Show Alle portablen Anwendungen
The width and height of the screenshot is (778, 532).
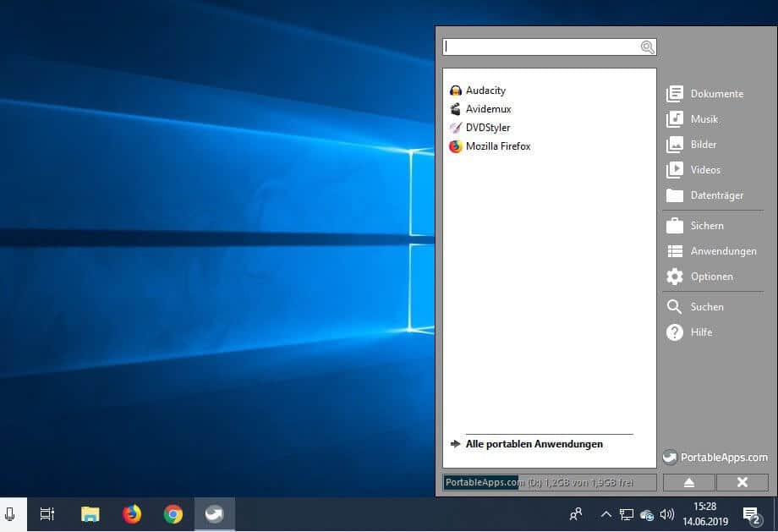pos(533,444)
